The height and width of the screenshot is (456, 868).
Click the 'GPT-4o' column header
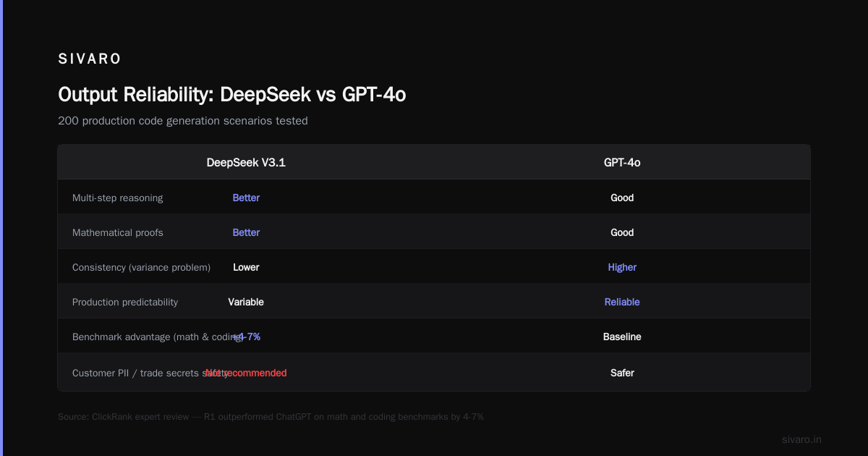622,163
